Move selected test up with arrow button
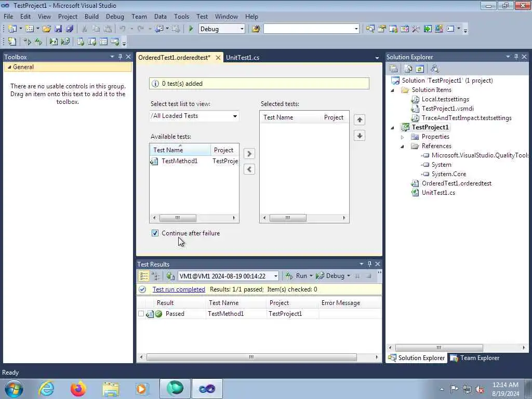532x399 pixels. click(x=360, y=120)
